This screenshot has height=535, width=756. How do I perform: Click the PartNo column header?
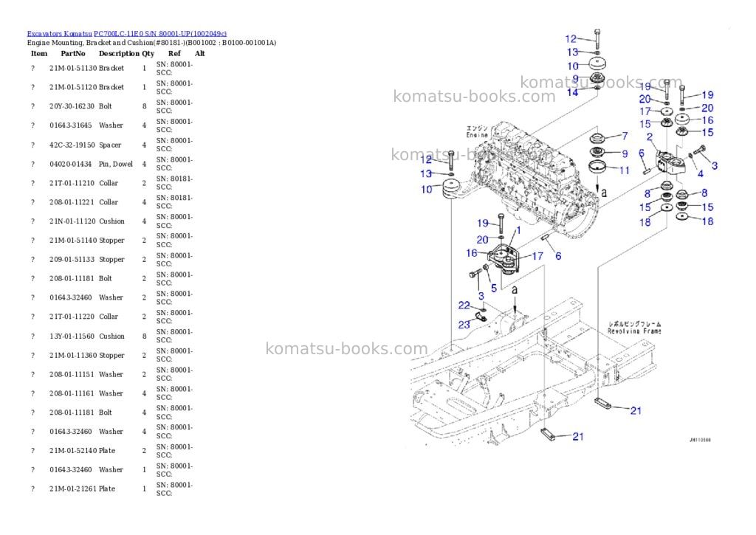(73, 53)
